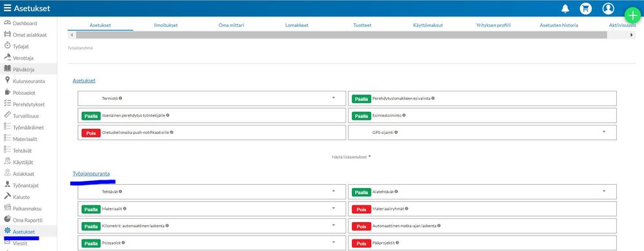Toggle Poissaolot Päällä switch in settings
Screen dimensions: 644x251
pos(91,243)
